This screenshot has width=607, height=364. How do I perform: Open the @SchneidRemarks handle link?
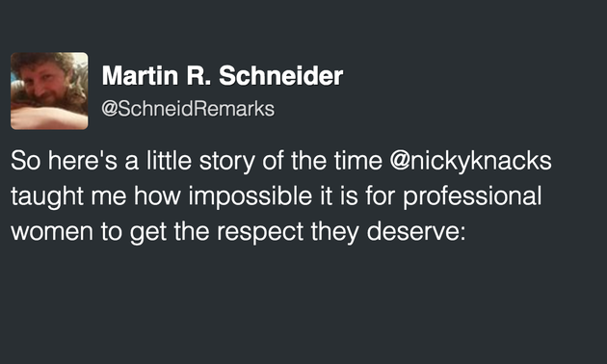(x=188, y=109)
